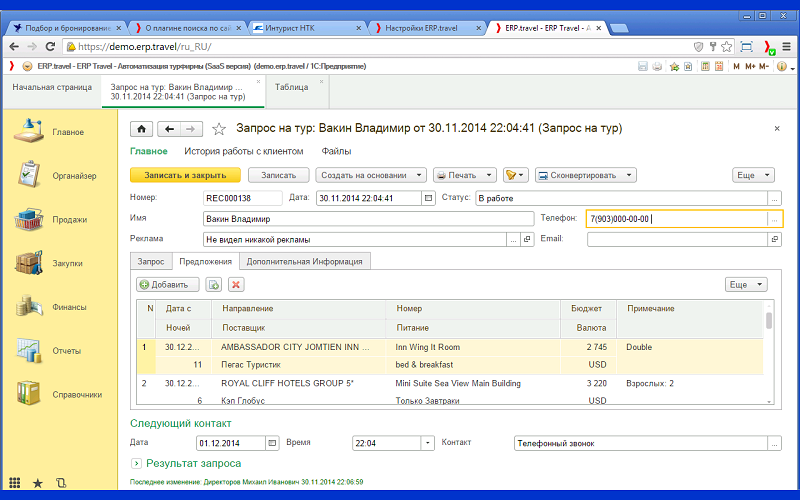
Task: Click in the Имя field Вакин Владимир
Action: 368,219
